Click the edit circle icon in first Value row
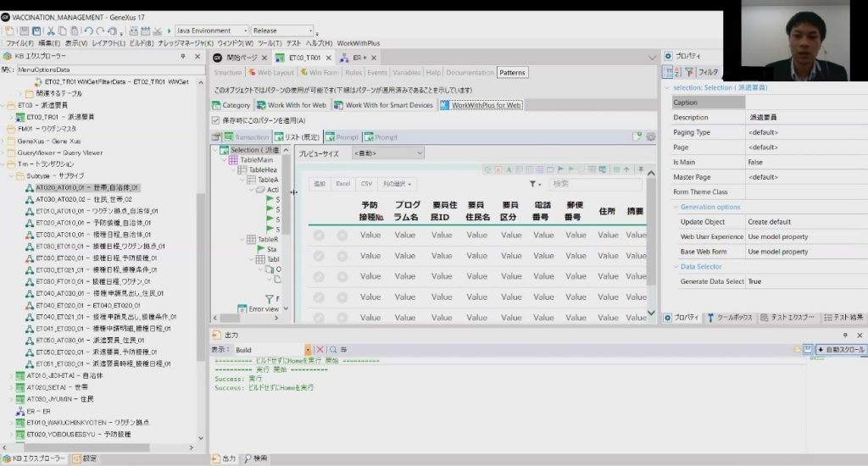The height and width of the screenshot is (466, 868). point(319,236)
